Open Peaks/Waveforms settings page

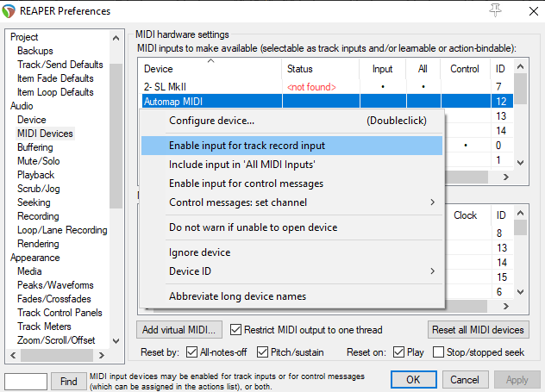click(x=55, y=285)
